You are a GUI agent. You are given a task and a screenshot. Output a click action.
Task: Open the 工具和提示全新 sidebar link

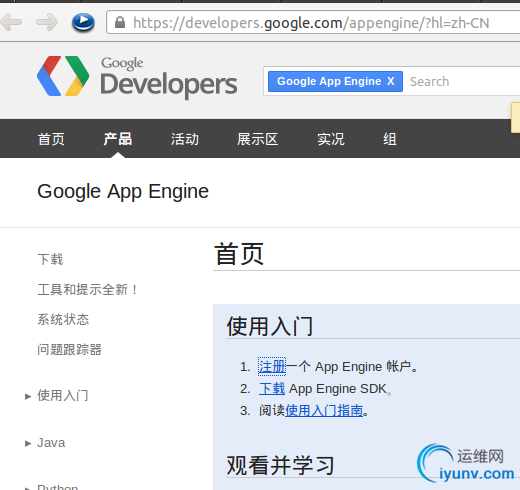tap(88, 289)
